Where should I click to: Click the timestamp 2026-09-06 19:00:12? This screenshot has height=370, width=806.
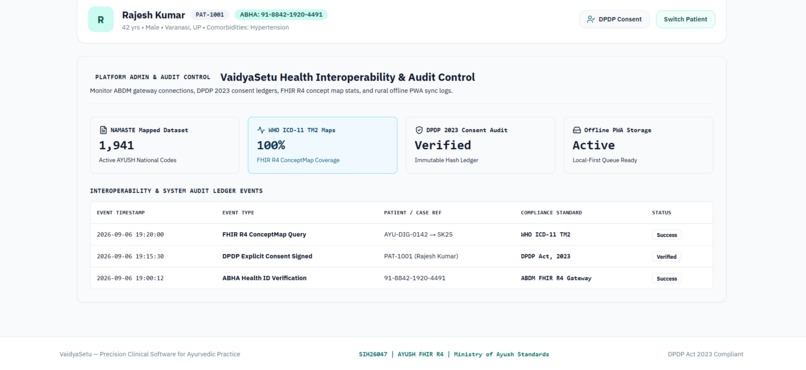click(130, 278)
